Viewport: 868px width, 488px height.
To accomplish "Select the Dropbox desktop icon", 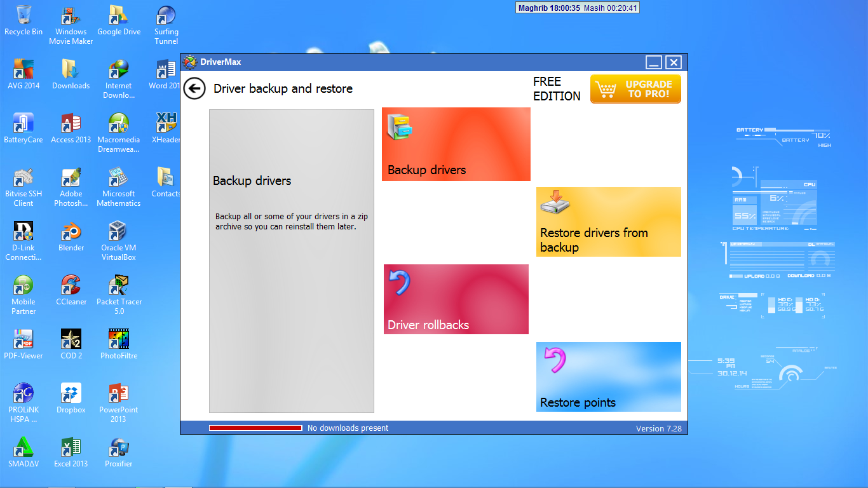I will [71, 398].
